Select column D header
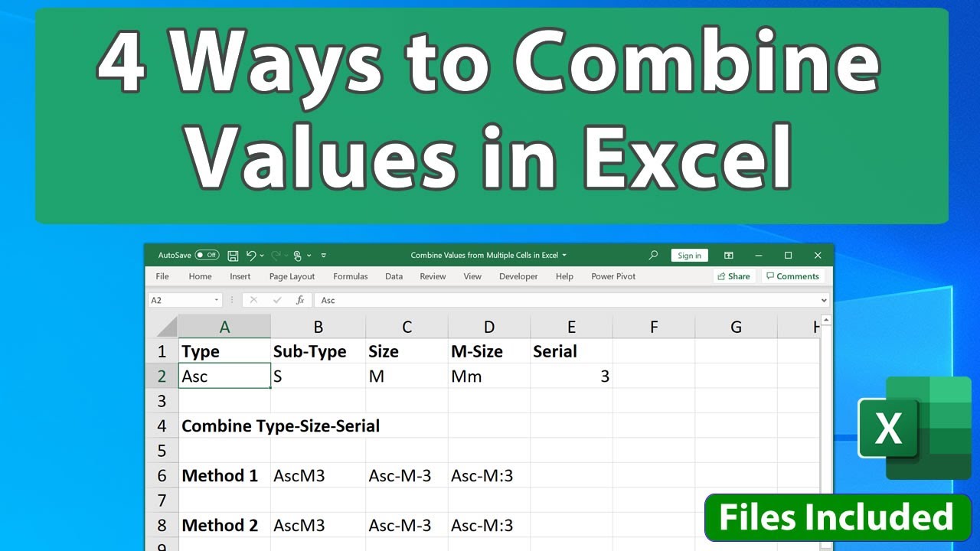Image resolution: width=980 pixels, height=551 pixels. (x=489, y=327)
